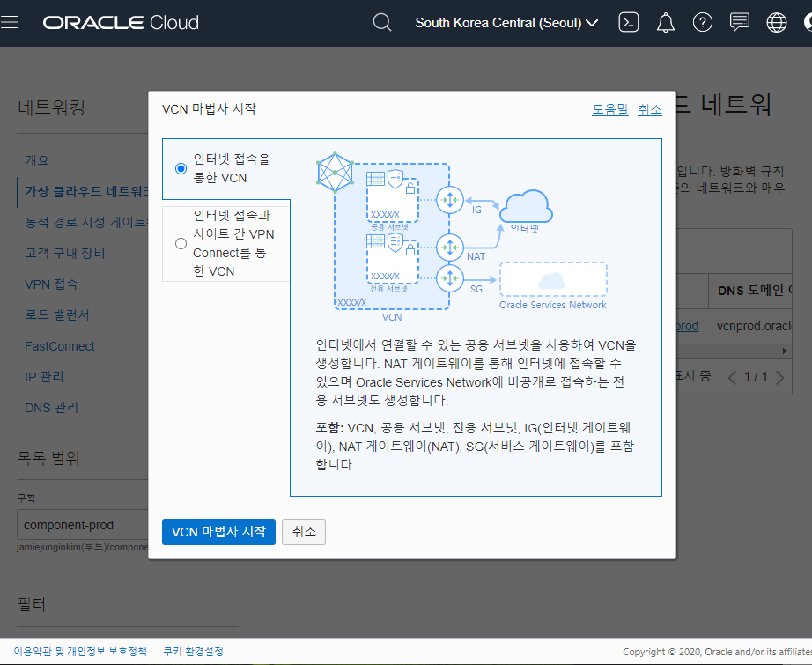This screenshot has height=665, width=812.
Task: Open the notifications bell
Action: click(x=666, y=22)
